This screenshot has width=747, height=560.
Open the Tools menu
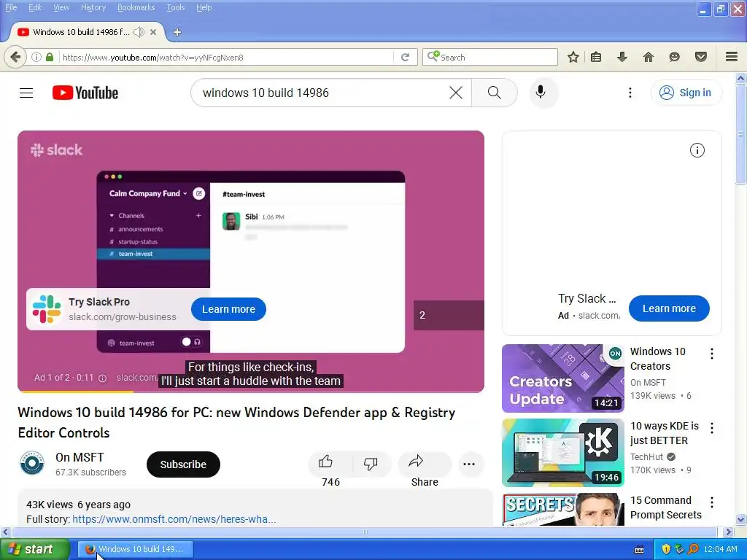[x=175, y=7]
